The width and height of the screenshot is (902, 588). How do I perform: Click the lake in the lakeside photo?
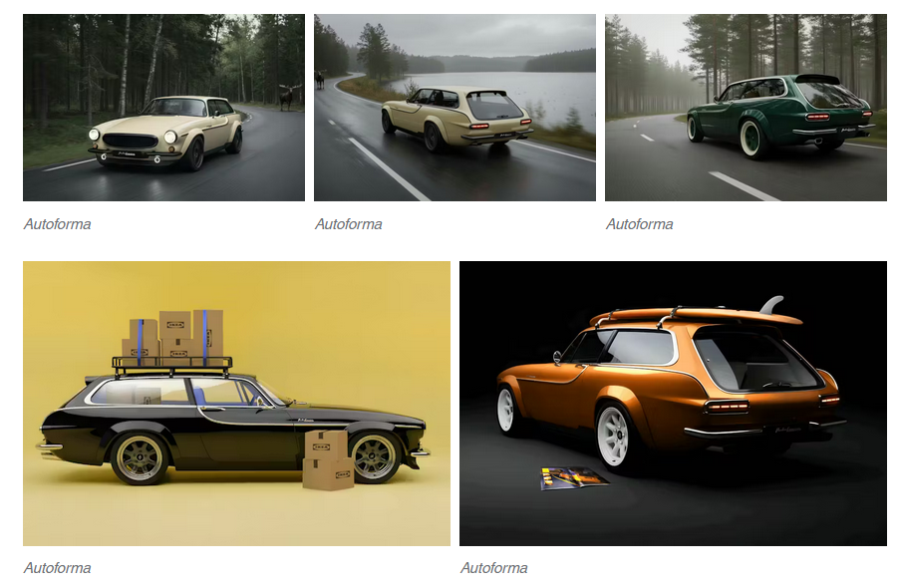pyautogui.click(x=494, y=91)
